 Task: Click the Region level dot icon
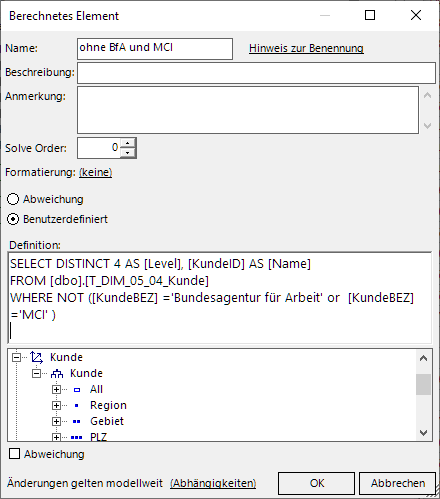[x=77, y=406]
